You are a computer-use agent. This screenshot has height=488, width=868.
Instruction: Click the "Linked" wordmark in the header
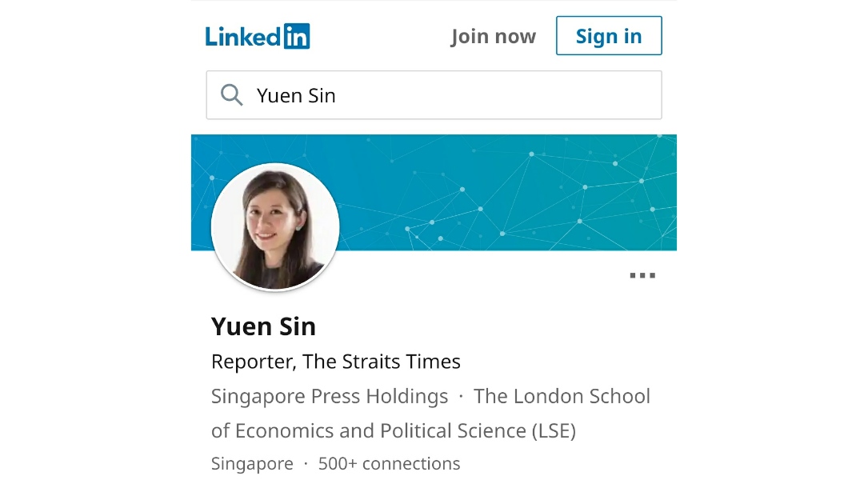[243, 36]
